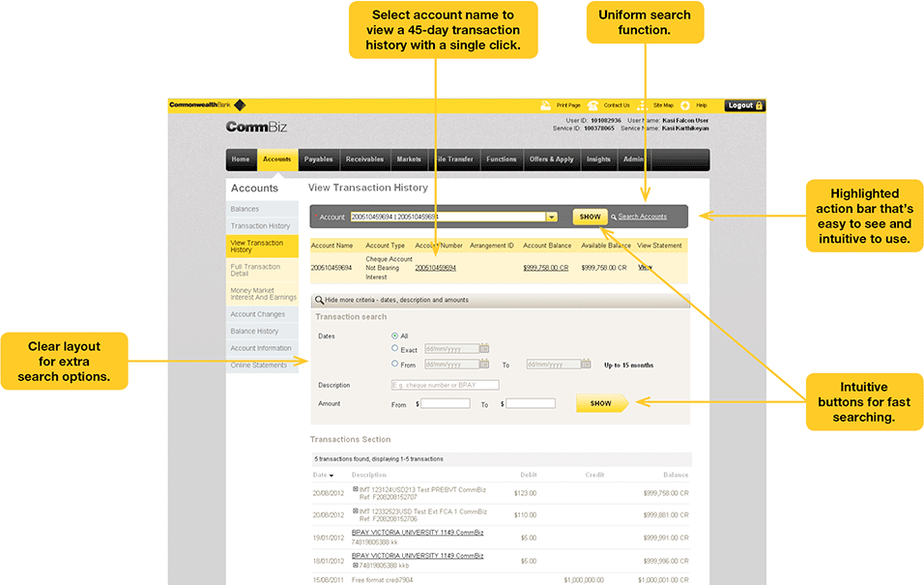Viewport: 924px width, 585px height.
Task: Open the Home tab
Action: pos(241,160)
